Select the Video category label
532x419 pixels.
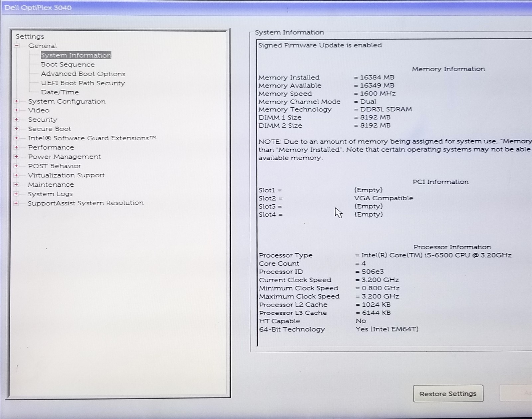click(39, 110)
